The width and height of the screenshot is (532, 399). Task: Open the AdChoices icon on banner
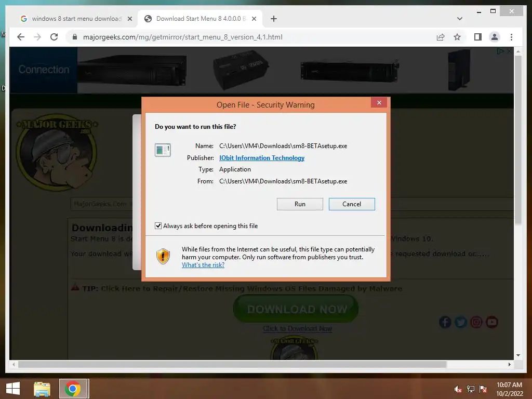(500, 51)
